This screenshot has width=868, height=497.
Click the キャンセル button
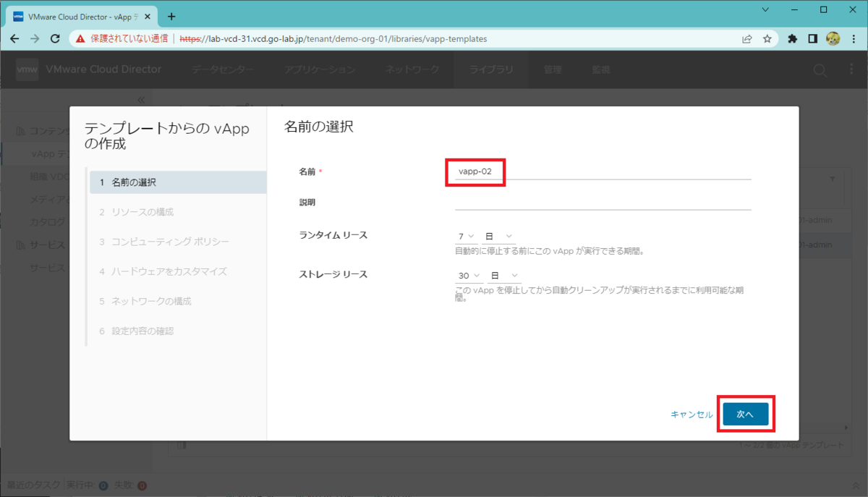click(x=692, y=415)
